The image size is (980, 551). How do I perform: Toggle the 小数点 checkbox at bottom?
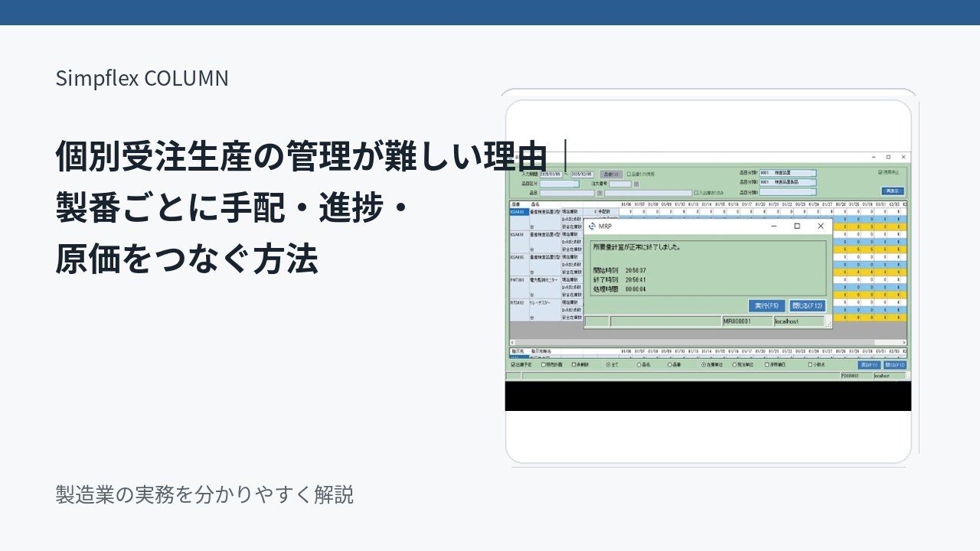pos(811,365)
